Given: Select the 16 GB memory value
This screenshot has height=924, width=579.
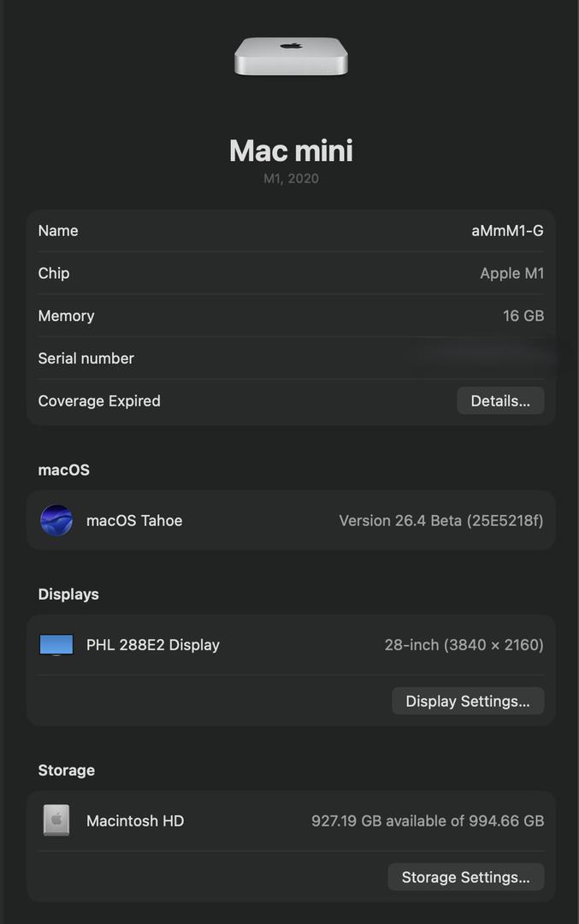Looking at the screenshot, I should click(x=523, y=316).
